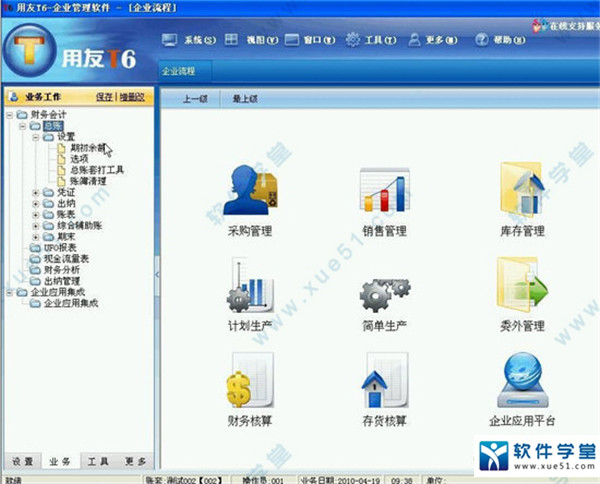Open the 财务核算 dollar sign icon
Viewport: 600px width, 484px height.
click(249, 380)
